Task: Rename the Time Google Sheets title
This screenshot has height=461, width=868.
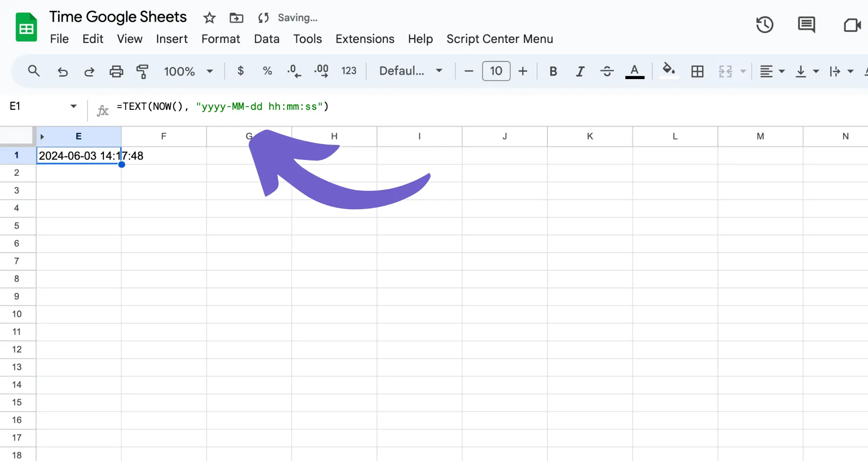Action: (x=118, y=17)
